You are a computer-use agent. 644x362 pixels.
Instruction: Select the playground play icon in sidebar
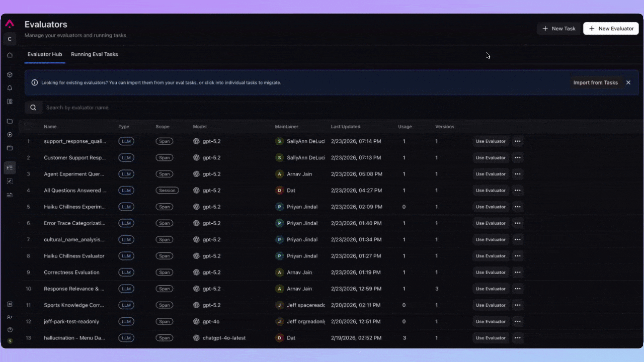click(x=10, y=134)
